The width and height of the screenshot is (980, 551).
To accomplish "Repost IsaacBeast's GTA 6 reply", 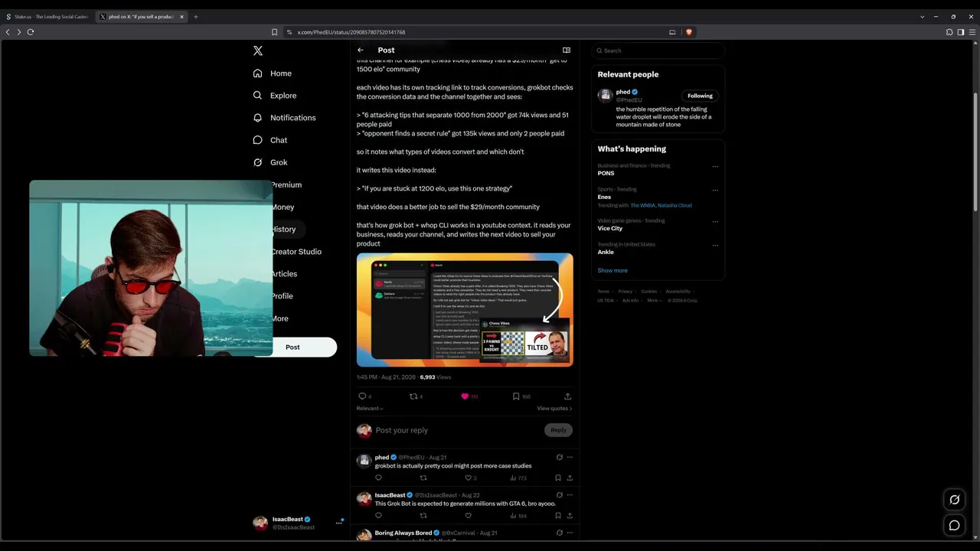I will tap(423, 516).
